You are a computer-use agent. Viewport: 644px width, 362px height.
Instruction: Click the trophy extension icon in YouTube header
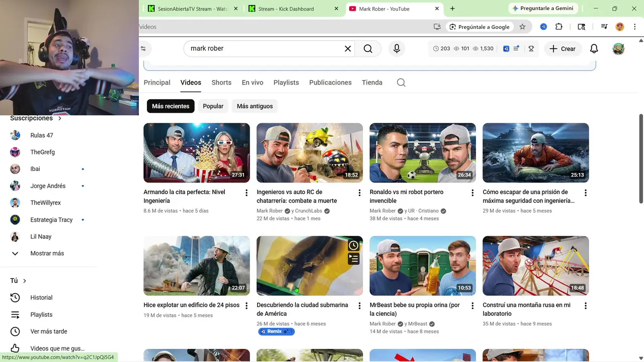pyautogui.click(x=531, y=49)
